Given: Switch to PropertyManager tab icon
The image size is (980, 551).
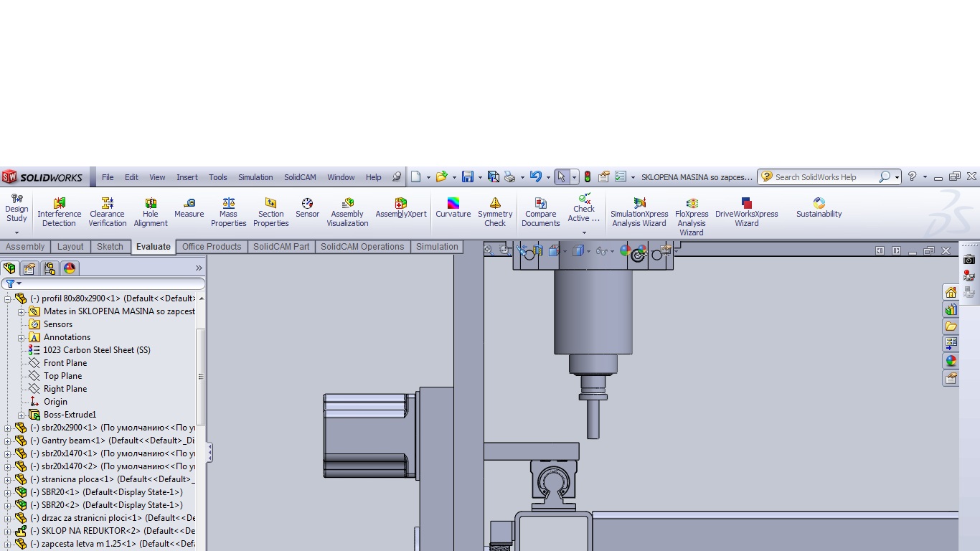Looking at the screenshot, I should point(29,268).
